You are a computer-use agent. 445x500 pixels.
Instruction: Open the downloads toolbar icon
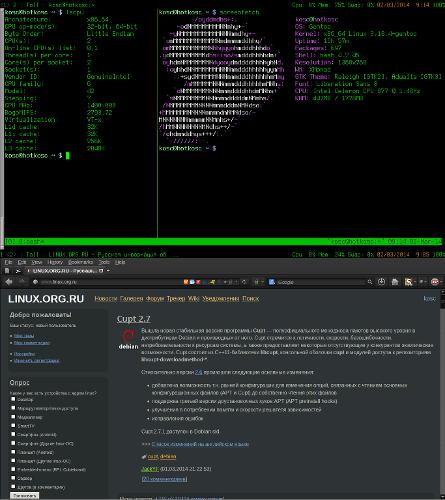click(382, 282)
